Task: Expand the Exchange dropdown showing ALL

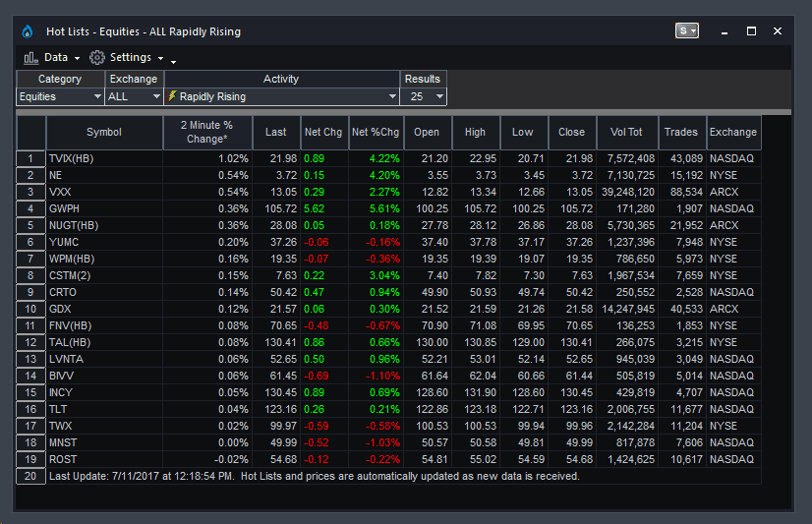Action: click(134, 96)
